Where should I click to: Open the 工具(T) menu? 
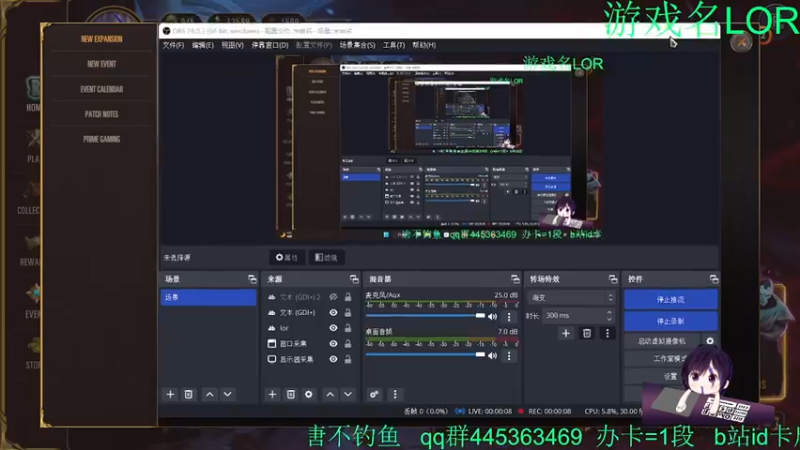[x=394, y=45]
